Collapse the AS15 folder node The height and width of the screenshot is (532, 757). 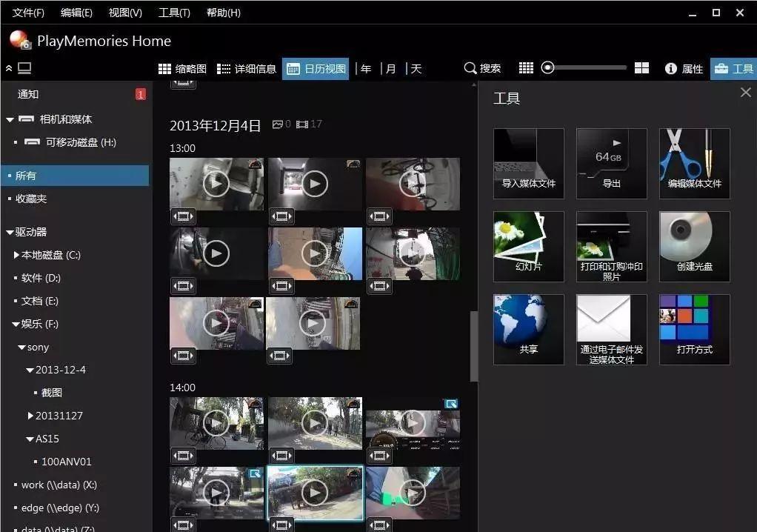(x=30, y=439)
